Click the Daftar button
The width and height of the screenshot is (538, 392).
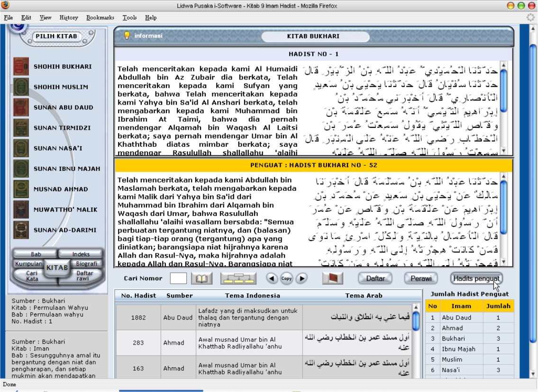(375, 278)
